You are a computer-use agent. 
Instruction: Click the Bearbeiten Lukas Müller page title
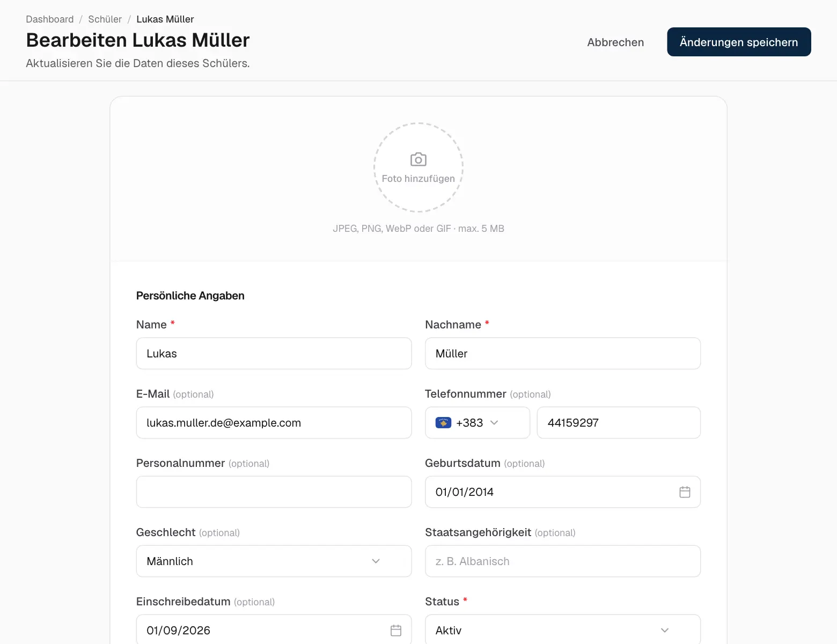point(138,40)
